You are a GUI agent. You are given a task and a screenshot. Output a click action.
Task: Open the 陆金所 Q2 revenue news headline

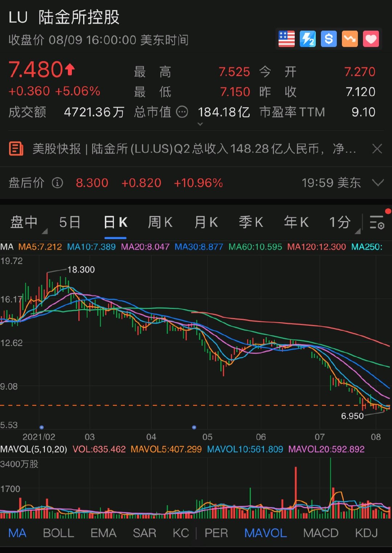pos(194,149)
